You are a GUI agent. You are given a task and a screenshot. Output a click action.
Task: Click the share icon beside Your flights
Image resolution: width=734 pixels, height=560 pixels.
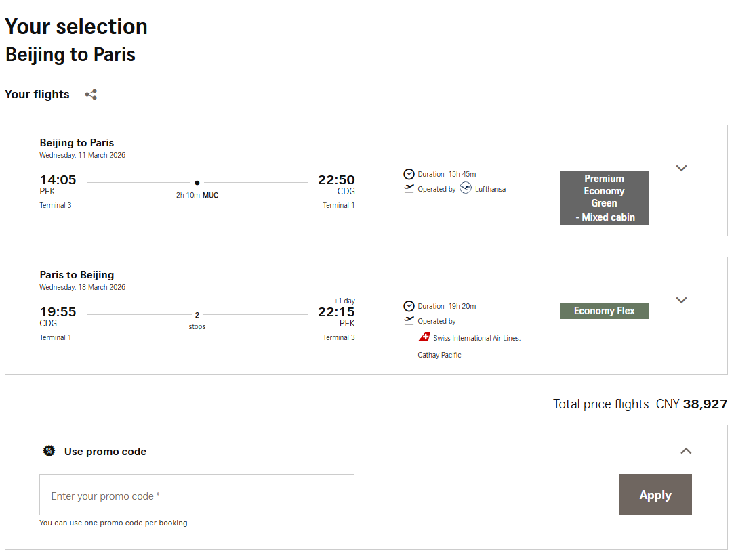pos(91,95)
